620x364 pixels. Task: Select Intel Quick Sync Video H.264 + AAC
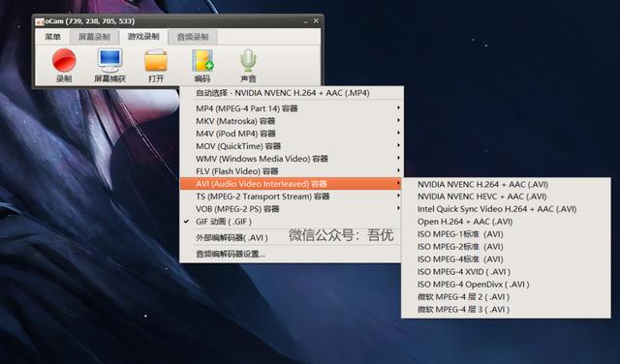506,209
